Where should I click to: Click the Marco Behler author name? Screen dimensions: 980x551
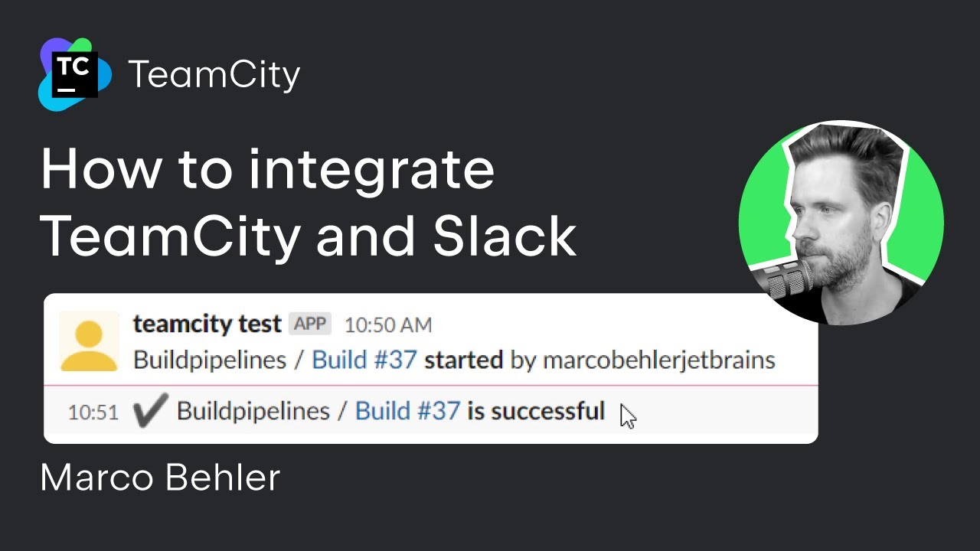click(x=160, y=478)
